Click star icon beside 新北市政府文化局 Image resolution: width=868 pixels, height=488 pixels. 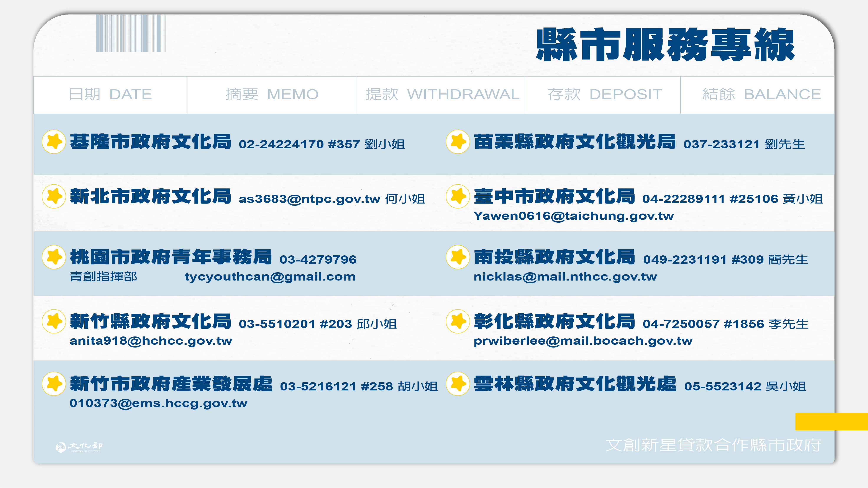(x=54, y=196)
